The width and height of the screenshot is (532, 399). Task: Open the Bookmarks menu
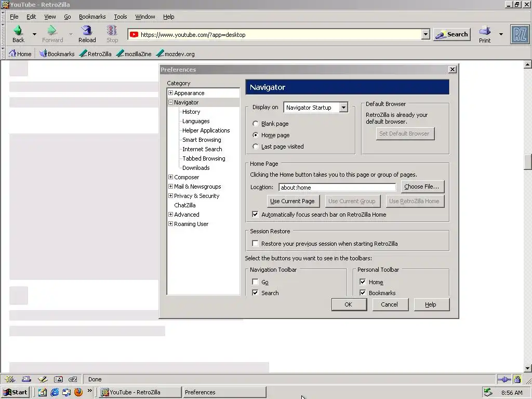click(x=92, y=17)
